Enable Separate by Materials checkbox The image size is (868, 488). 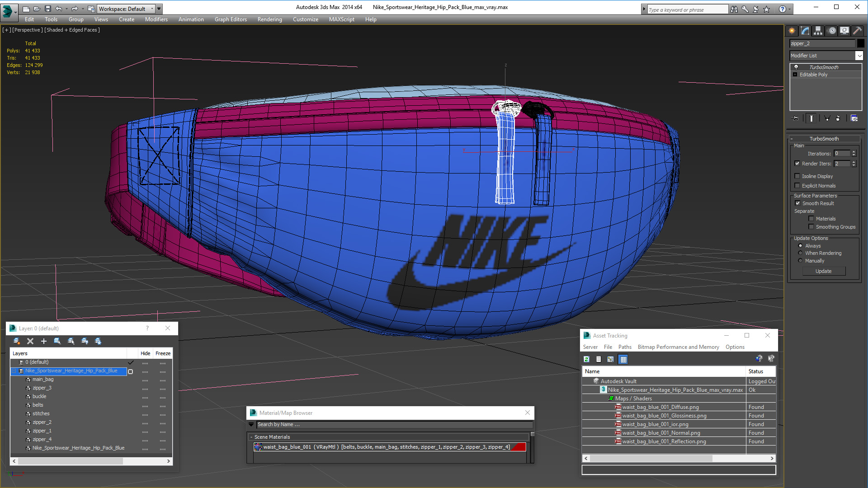(x=811, y=219)
